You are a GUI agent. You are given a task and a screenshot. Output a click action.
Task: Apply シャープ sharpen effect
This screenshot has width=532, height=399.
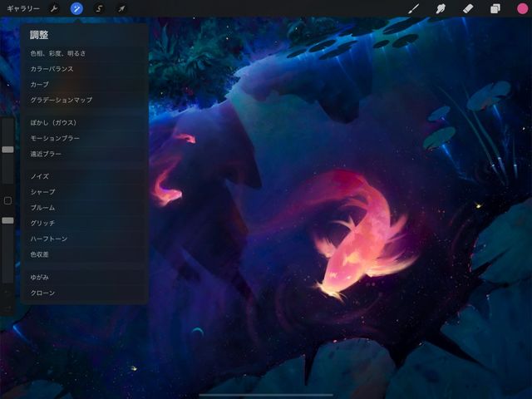(x=85, y=192)
